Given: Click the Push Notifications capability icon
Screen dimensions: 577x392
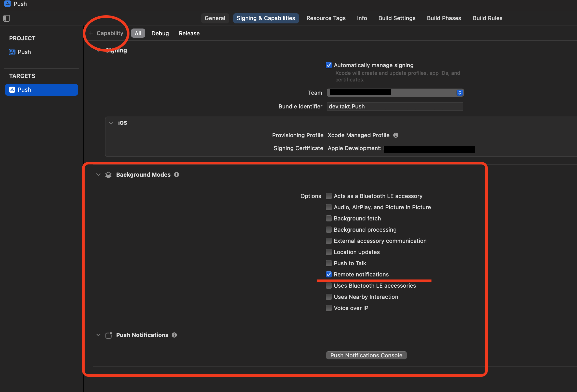Looking at the screenshot, I should point(109,335).
